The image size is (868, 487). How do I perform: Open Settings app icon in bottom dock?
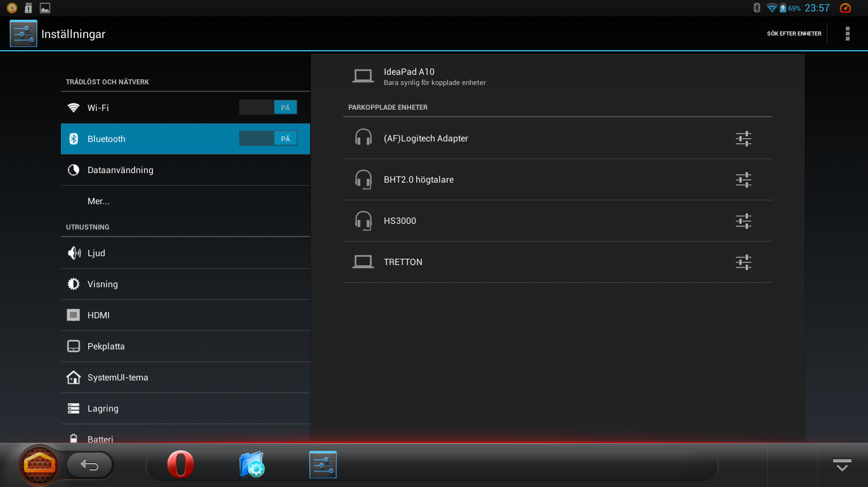[x=323, y=465]
